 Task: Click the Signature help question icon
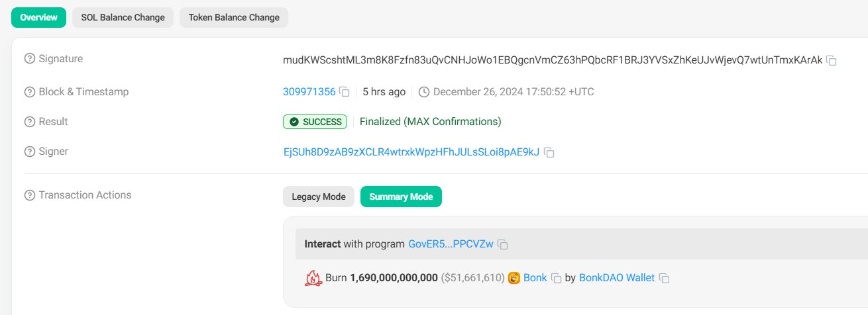[29, 59]
